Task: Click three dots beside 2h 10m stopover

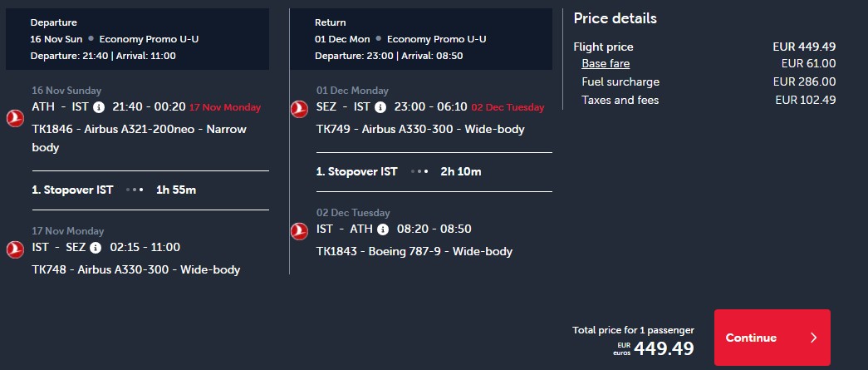Action: (x=419, y=171)
